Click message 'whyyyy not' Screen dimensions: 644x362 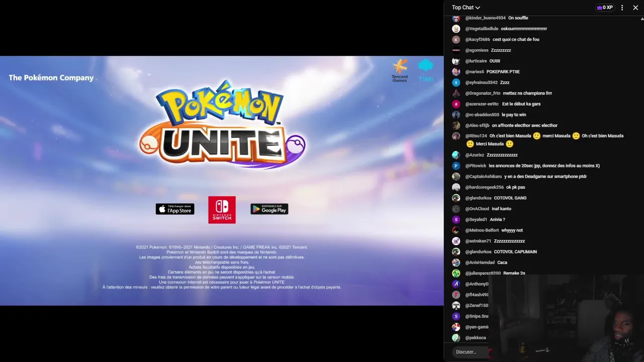pos(512,230)
